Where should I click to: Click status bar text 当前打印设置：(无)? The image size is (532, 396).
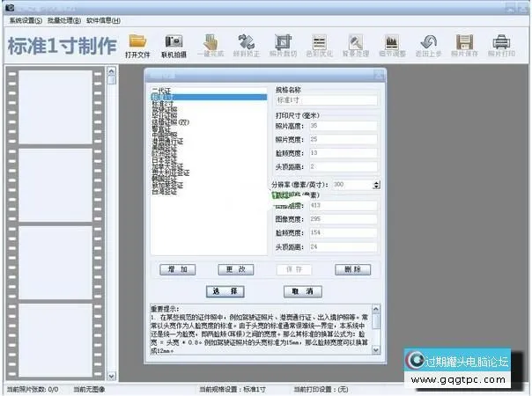[321, 390]
